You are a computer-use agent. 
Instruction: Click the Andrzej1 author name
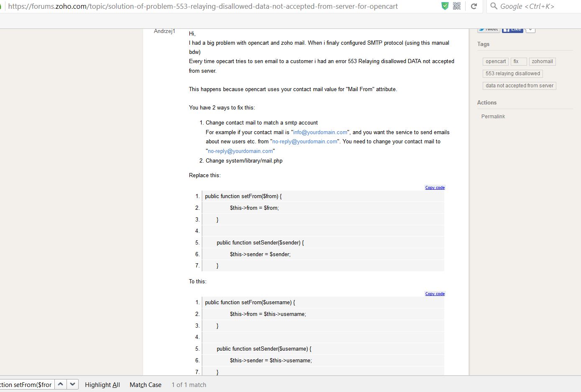click(x=164, y=31)
